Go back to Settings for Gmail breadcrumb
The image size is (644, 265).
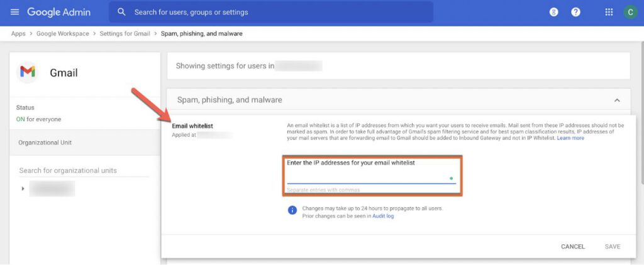123,33
